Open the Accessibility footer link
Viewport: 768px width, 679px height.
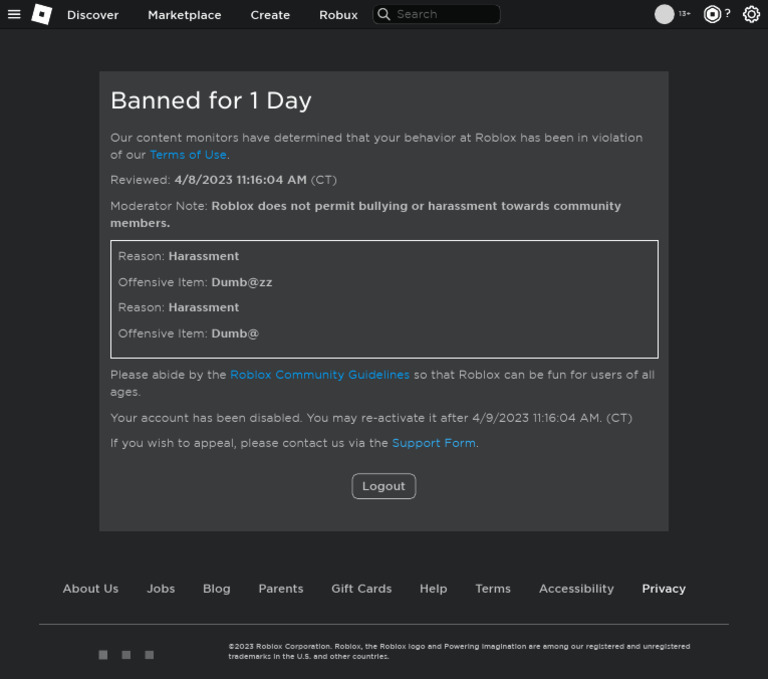pyautogui.click(x=576, y=588)
